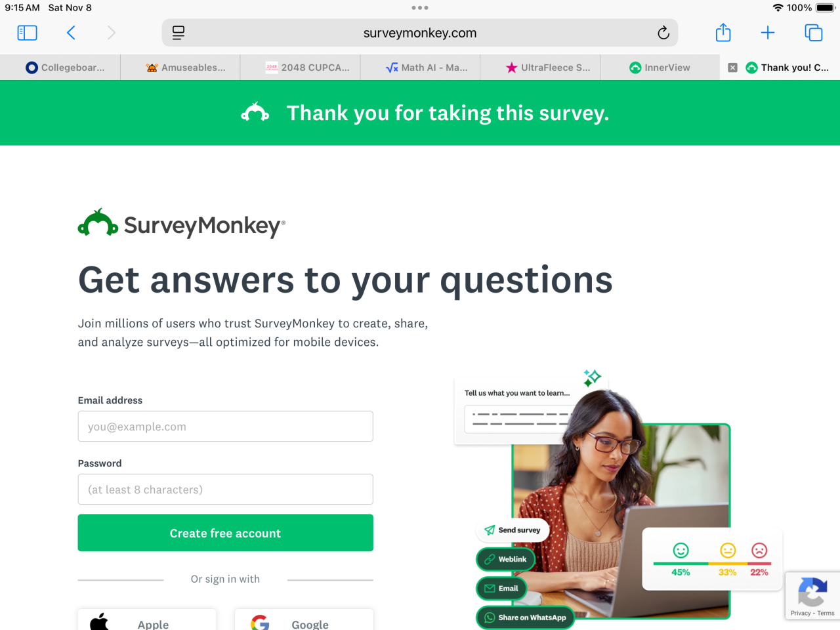Tap the reload page icon
This screenshot has height=630, width=840.
663,33
